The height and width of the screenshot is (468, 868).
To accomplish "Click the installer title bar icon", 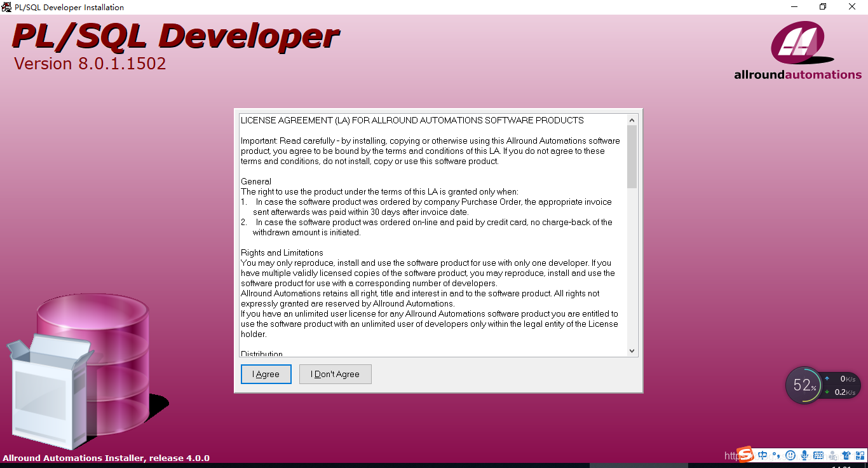I will tap(6, 7).
